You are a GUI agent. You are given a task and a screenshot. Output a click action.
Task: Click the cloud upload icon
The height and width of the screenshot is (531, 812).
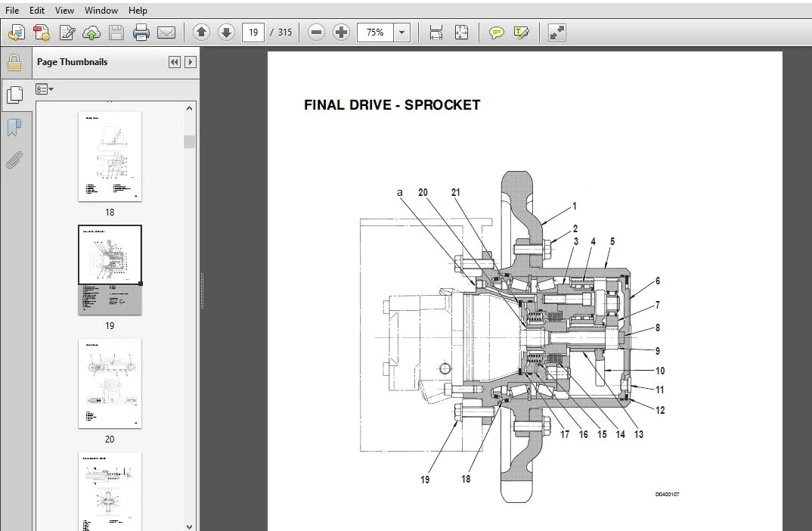click(x=91, y=33)
